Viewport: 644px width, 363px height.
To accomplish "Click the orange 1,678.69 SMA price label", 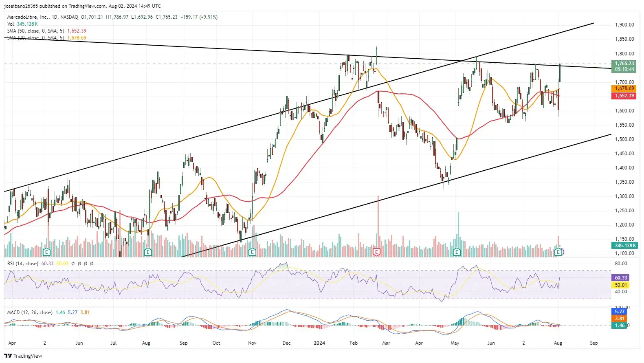I will 624,88.
